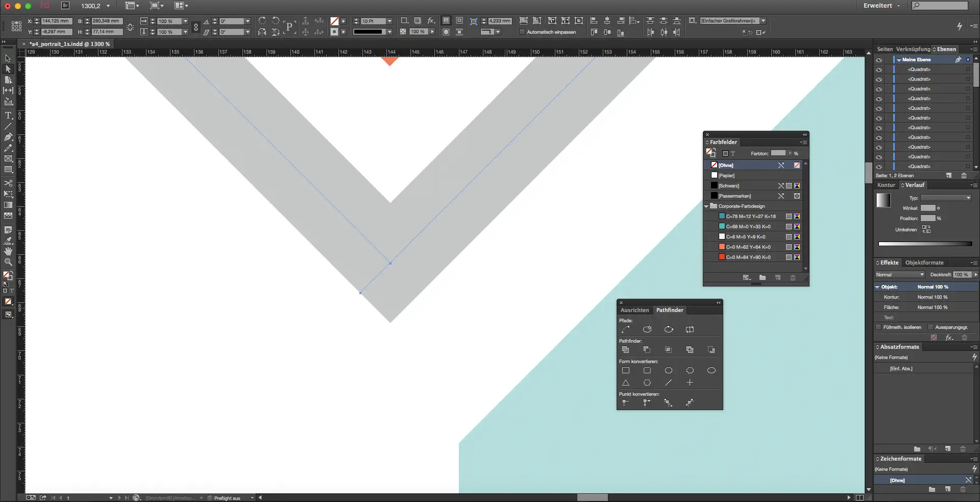Open the Objektformate tab

point(924,262)
